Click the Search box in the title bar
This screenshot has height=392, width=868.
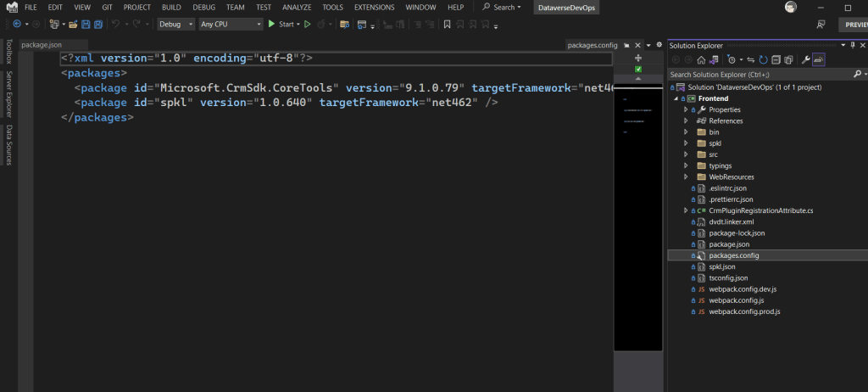pos(502,7)
